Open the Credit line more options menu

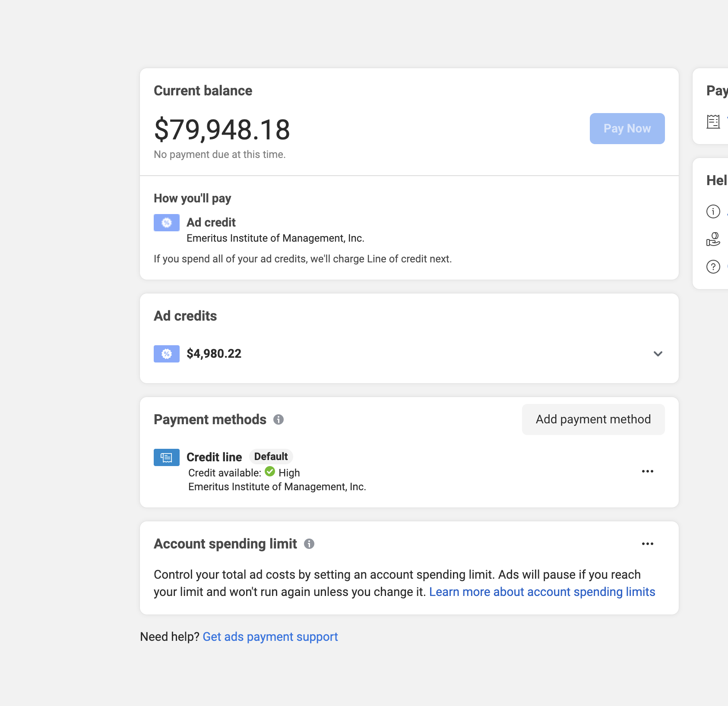[x=647, y=471]
